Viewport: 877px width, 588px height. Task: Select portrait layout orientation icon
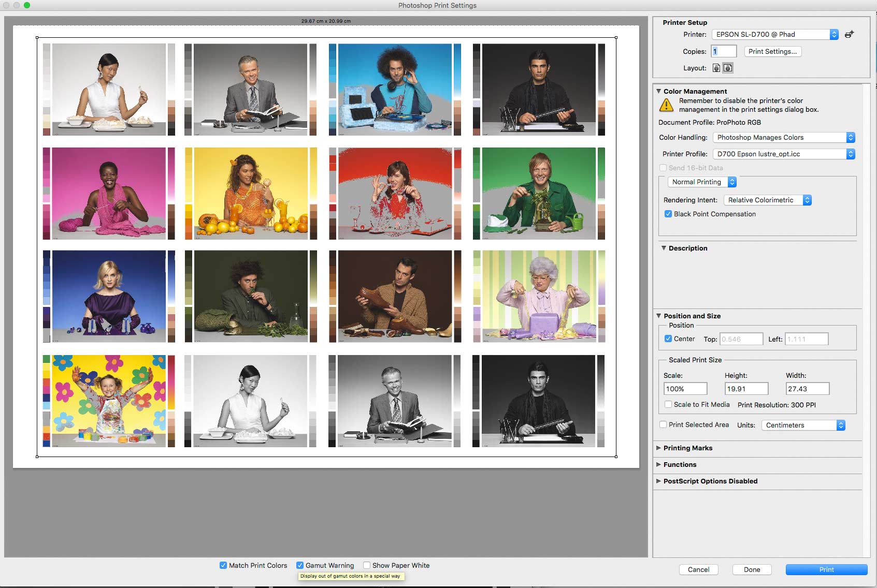click(x=716, y=68)
